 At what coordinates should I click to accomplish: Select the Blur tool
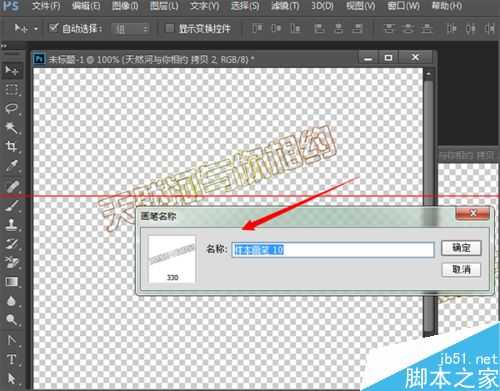12,301
